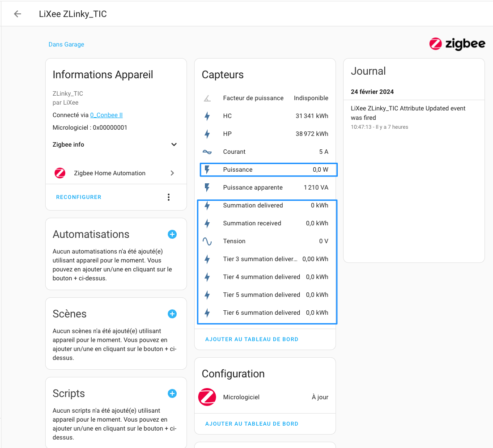Click the Zigbee Home Automation chevron arrow
The width and height of the screenshot is (493, 448).
point(172,173)
